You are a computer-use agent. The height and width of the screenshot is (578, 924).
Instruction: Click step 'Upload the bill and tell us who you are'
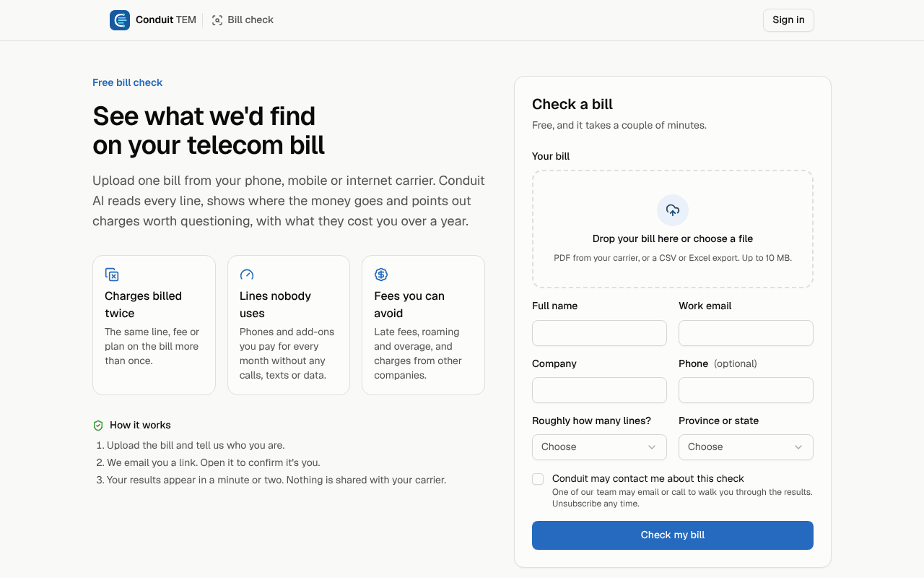pyautogui.click(x=196, y=446)
